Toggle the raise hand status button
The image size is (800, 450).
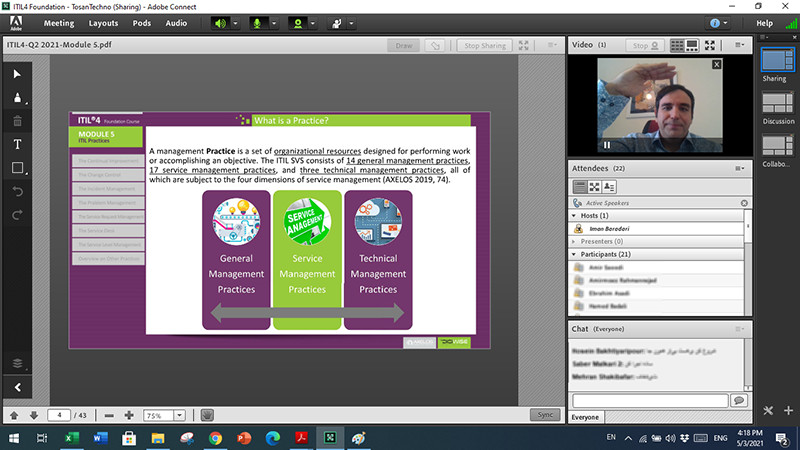pos(337,23)
